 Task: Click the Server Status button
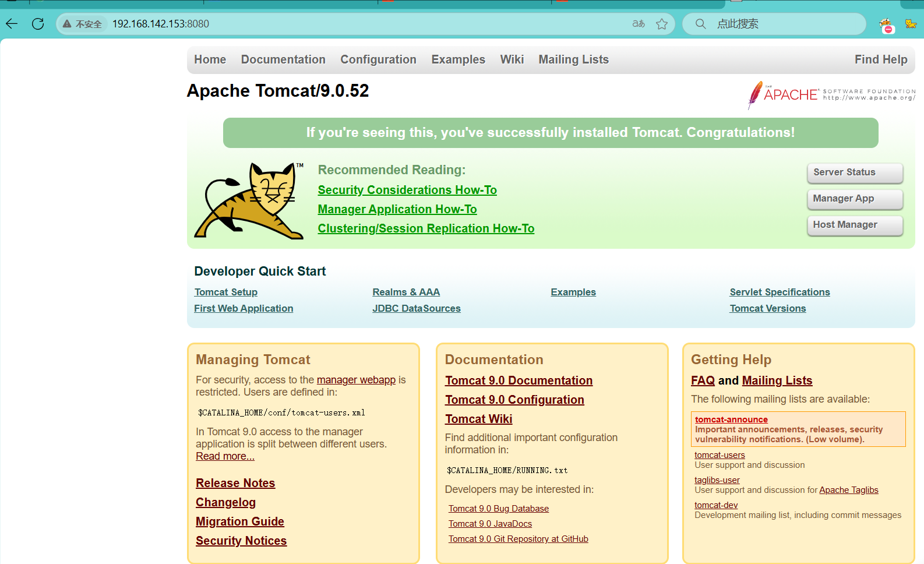coord(855,172)
